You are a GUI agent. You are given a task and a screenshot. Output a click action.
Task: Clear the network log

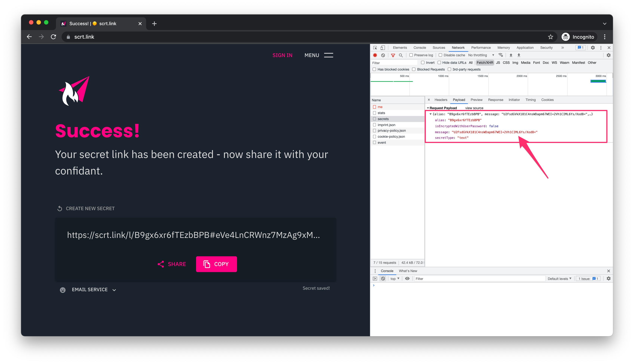pyautogui.click(x=383, y=55)
